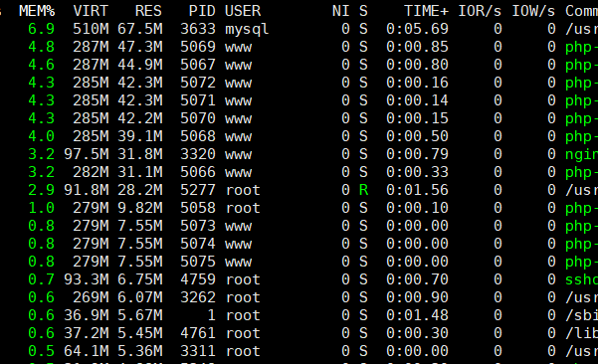The image size is (598, 364).
Task: Click PID 3262 root process
Action: pyautogui.click(x=198, y=297)
